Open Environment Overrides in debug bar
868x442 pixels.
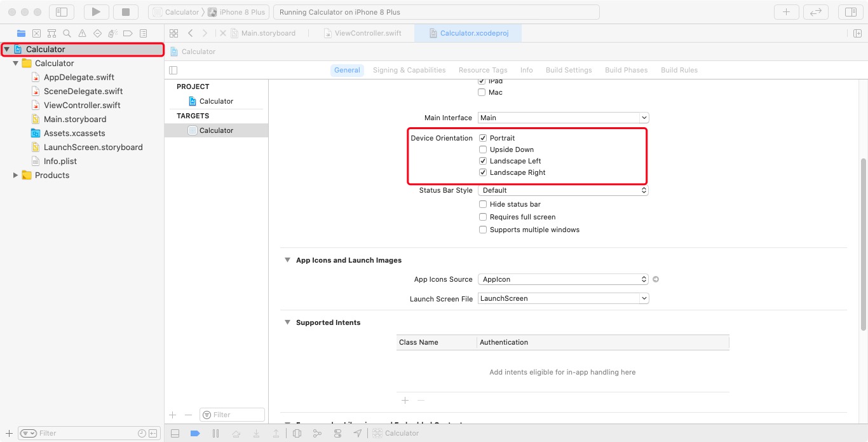[337, 433]
